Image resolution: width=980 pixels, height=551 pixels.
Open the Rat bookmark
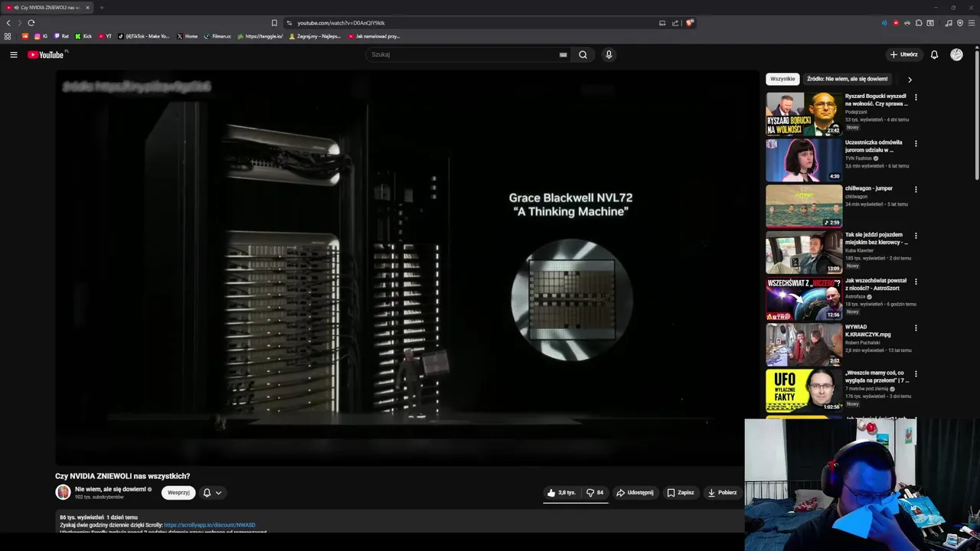[61, 36]
